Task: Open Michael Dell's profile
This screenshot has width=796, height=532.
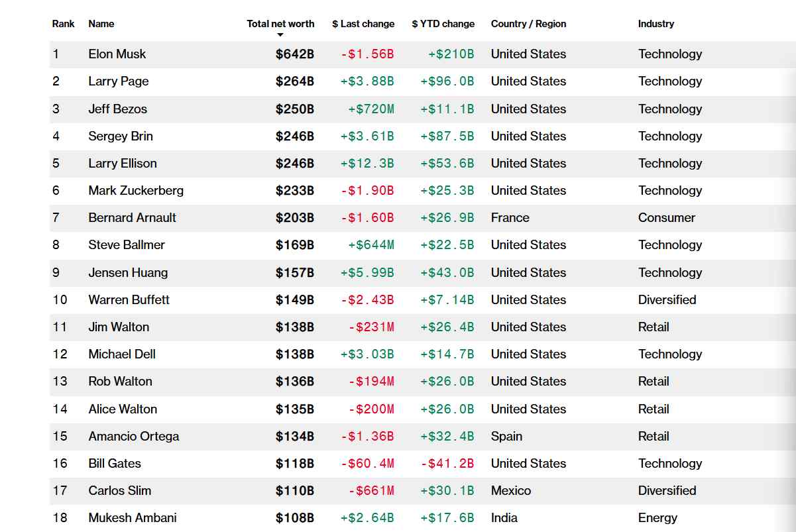Action: pyautogui.click(x=122, y=354)
